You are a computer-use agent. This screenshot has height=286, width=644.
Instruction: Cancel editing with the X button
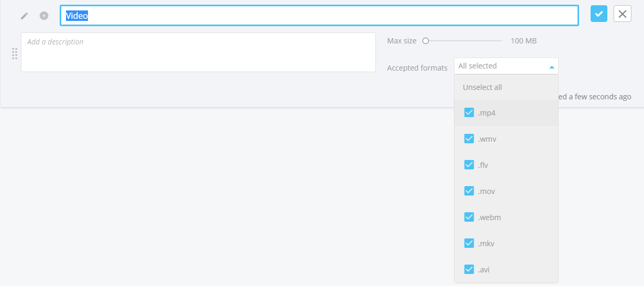tap(622, 14)
